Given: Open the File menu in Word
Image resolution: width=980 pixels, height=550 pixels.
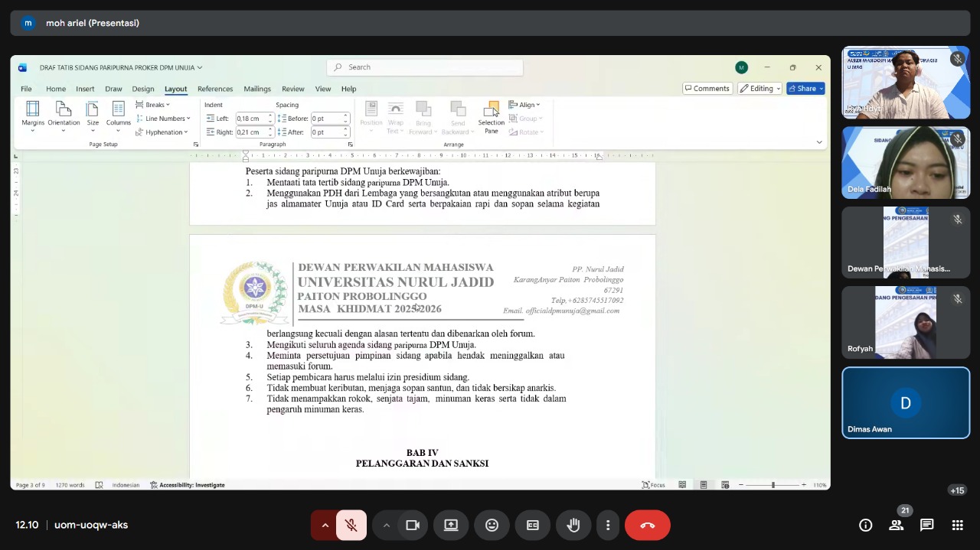Looking at the screenshot, I should click(x=26, y=89).
